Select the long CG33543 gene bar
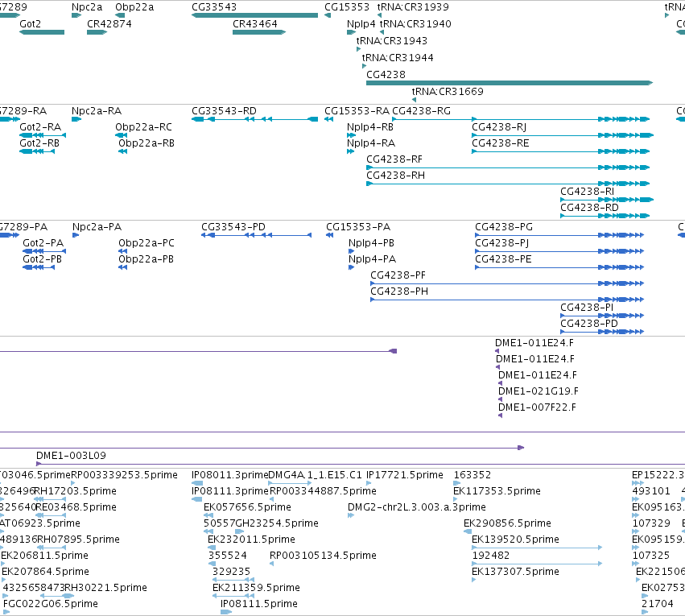This screenshot has height=616, width=685. [254, 15]
